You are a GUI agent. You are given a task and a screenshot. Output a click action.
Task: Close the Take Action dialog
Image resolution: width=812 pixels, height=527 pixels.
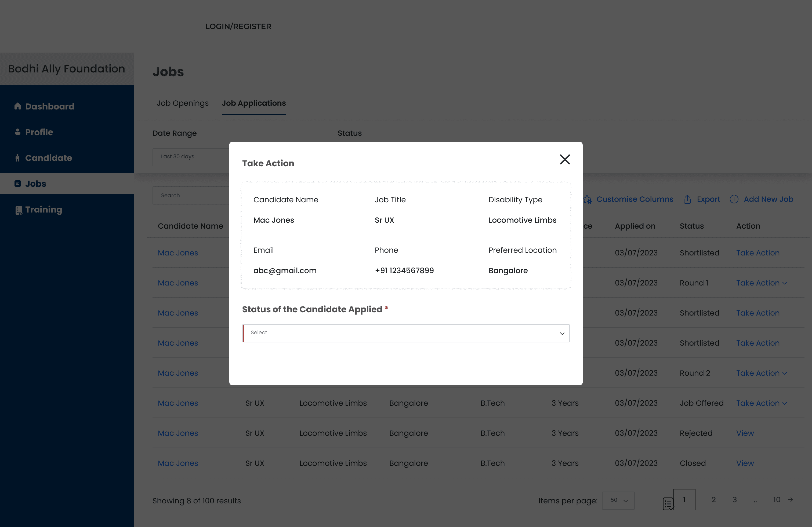tap(565, 159)
